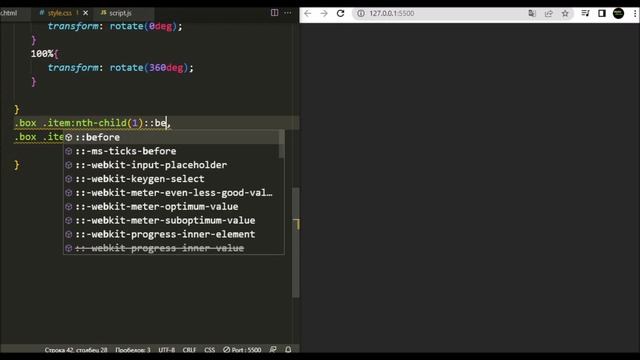
Task: Click the suggestion list scrollbar
Action: tap(282, 144)
